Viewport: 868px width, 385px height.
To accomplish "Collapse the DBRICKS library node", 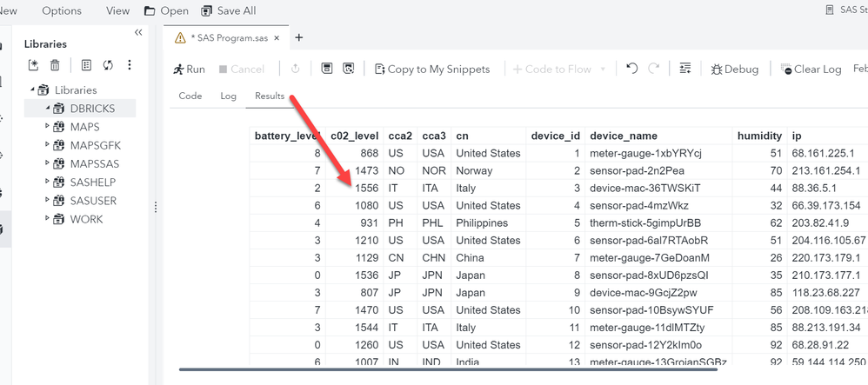I will tap(48, 109).
